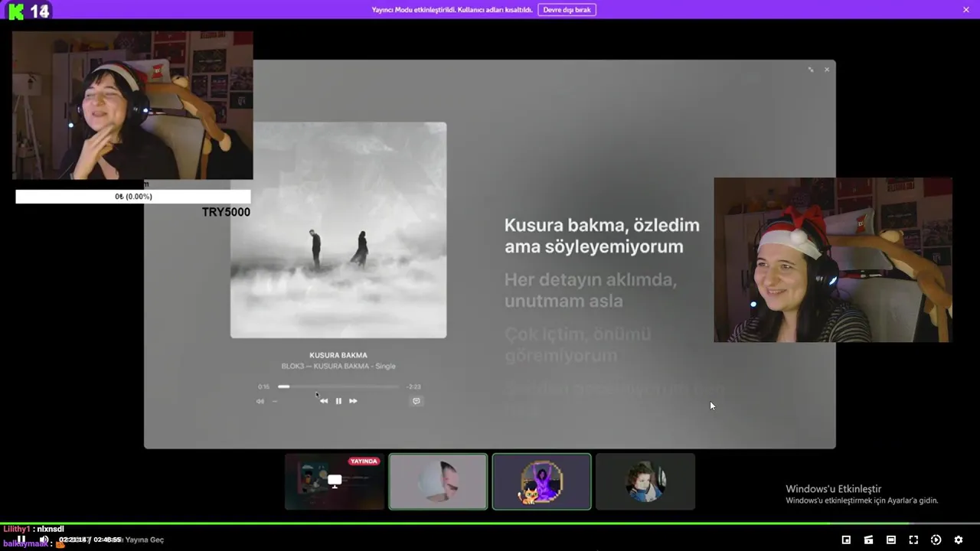Exit the music player full-screen view

811,70
